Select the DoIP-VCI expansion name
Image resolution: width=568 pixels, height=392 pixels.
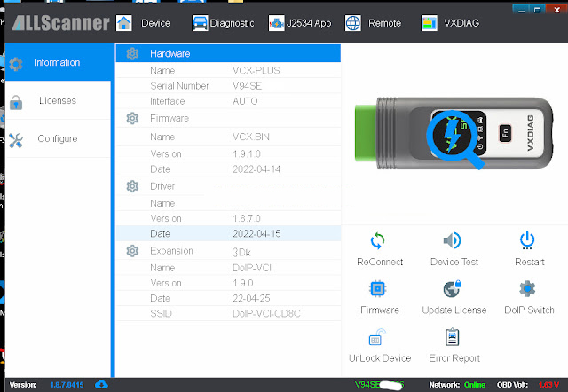pyautogui.click(x=252, y=268)
